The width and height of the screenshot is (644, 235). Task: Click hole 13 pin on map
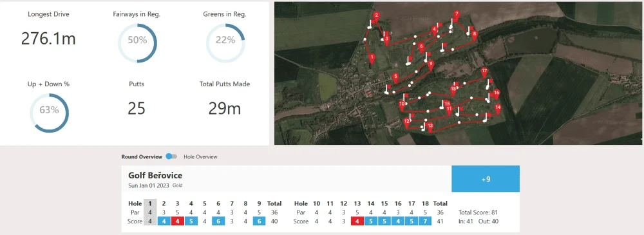point(430,127)
